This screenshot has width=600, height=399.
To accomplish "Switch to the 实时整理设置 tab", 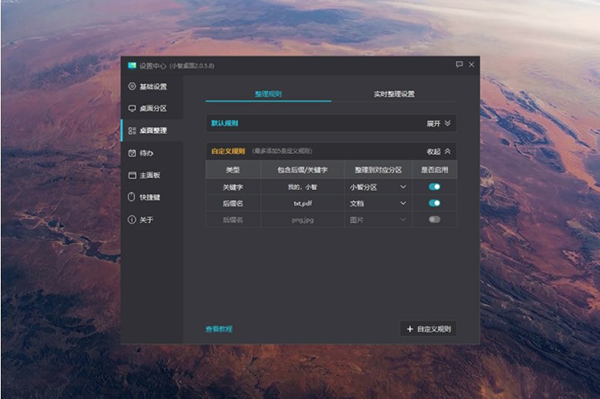I will [x=394, y=94].
